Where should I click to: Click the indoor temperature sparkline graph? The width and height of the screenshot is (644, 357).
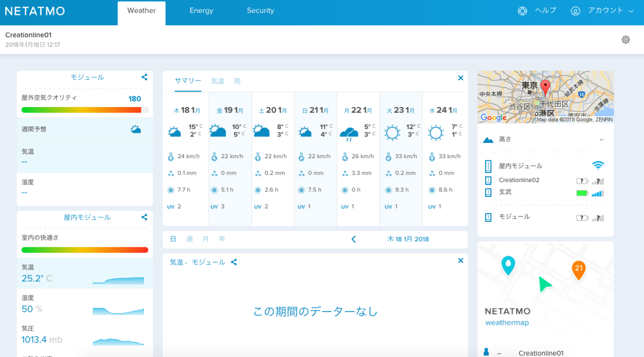(x=118, y=281)
